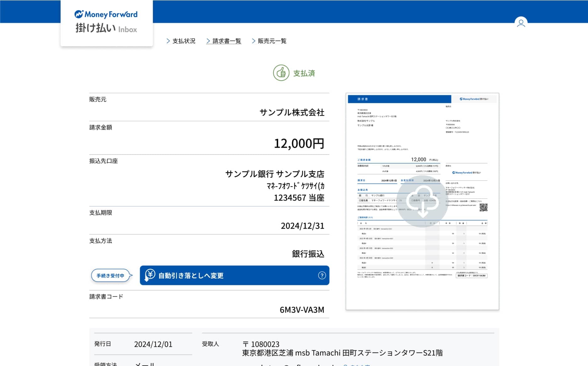Click the 掛け払い Inbox title text
The height and width of the screenshot is (366, 588).
click(106, 28)
